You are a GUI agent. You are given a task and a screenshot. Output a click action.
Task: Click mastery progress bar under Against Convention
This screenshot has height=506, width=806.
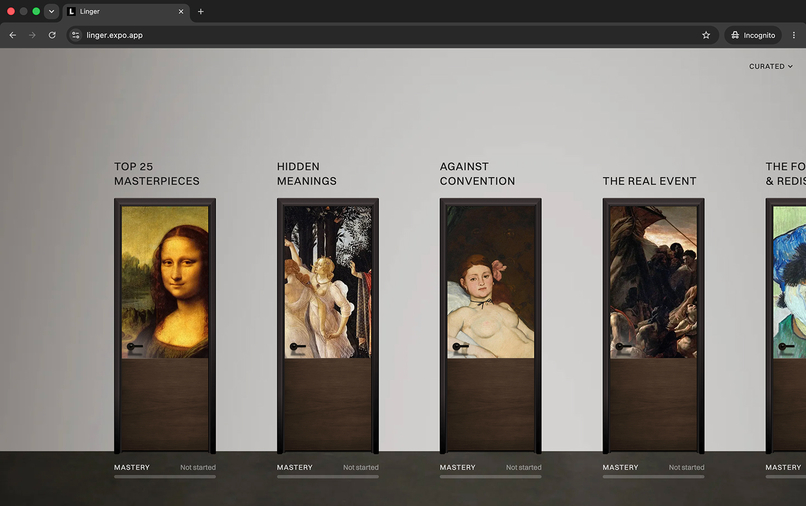(490, 477)
